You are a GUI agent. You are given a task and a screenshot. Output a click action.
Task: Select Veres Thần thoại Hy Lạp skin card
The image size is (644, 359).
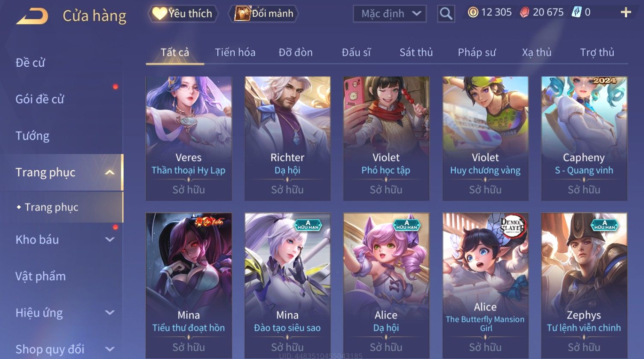(x=189, y=139)
